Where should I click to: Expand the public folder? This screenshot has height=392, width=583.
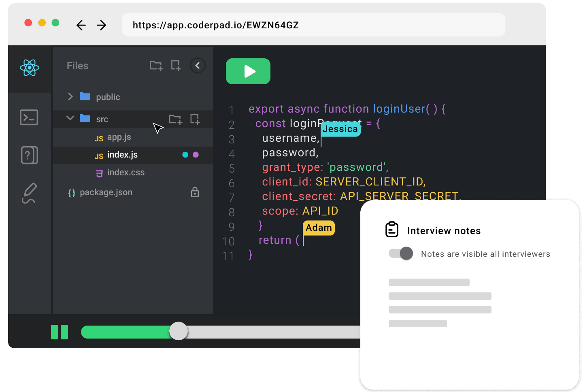tap(70, 96)
